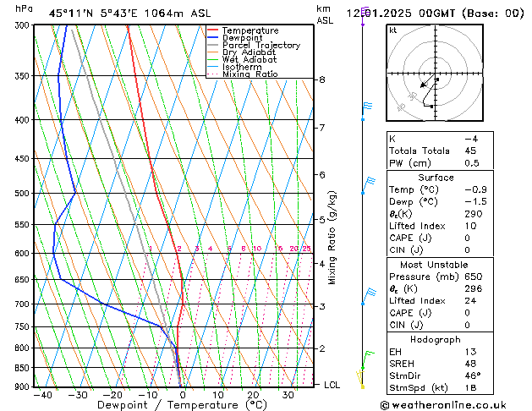
Task: Click the storm motion arrow in the hodograph
Action: 427,81
